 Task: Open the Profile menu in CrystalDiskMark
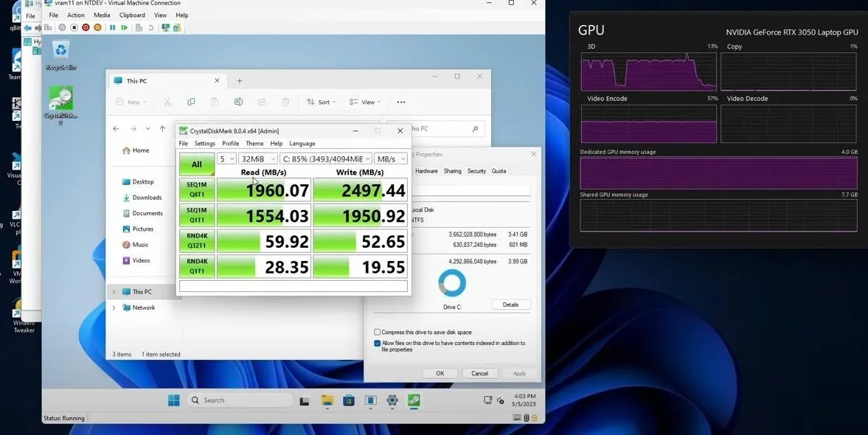(230, 143)
